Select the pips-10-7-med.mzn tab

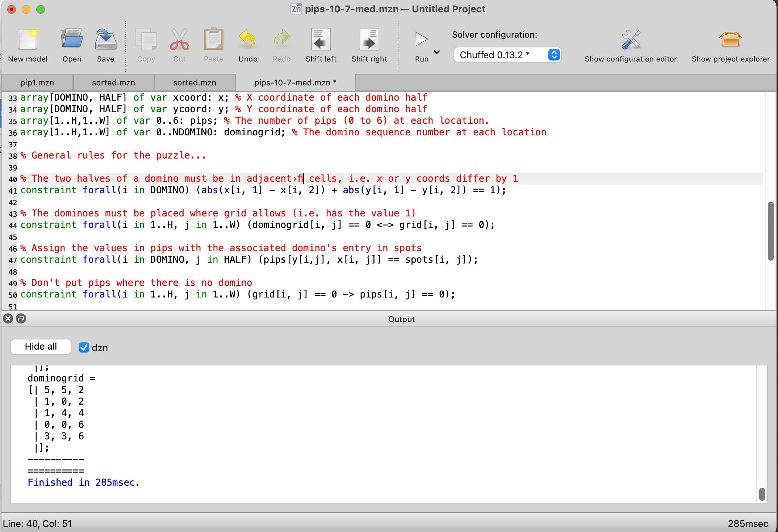tap(295, 83)
